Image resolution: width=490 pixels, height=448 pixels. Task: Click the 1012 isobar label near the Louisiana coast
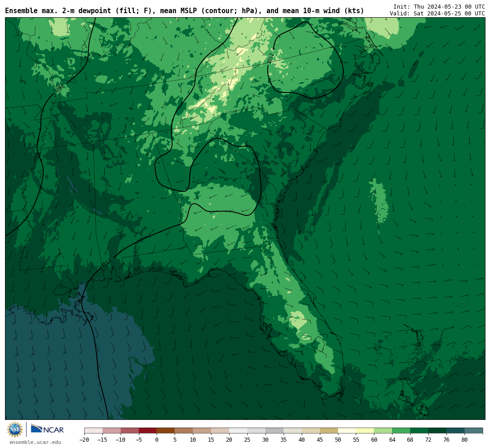[106, 263]
